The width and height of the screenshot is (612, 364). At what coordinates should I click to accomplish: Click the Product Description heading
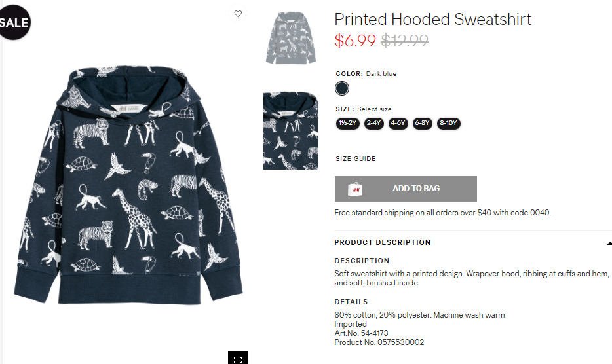(x=382, y=242)
